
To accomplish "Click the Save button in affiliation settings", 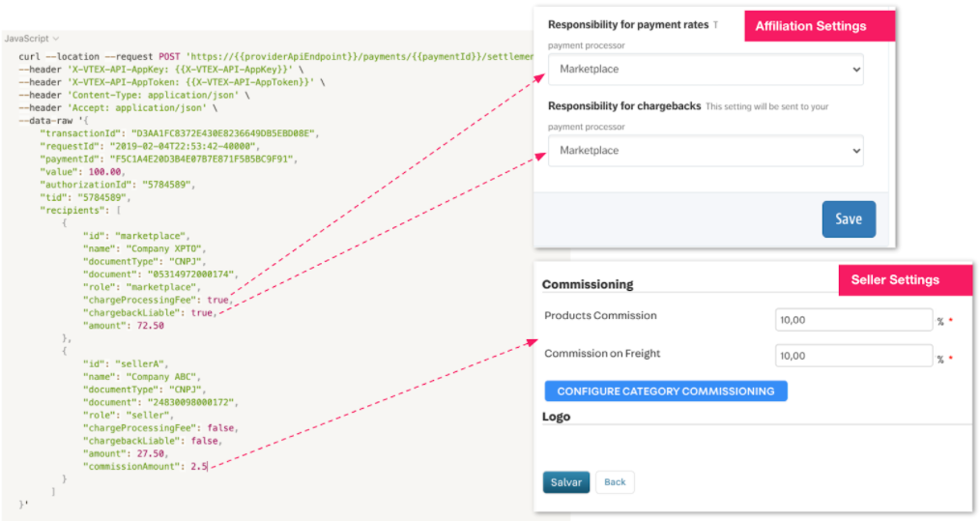I will 848,219.
